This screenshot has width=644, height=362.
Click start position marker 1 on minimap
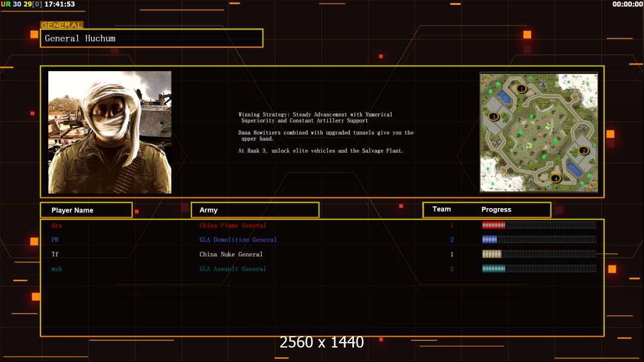(x=521, y=89)
